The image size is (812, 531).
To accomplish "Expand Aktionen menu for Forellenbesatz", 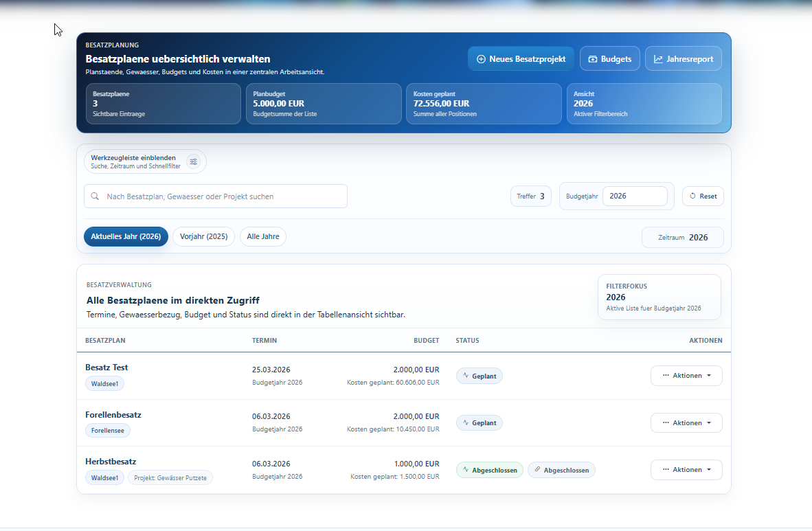I will [686, 422].
